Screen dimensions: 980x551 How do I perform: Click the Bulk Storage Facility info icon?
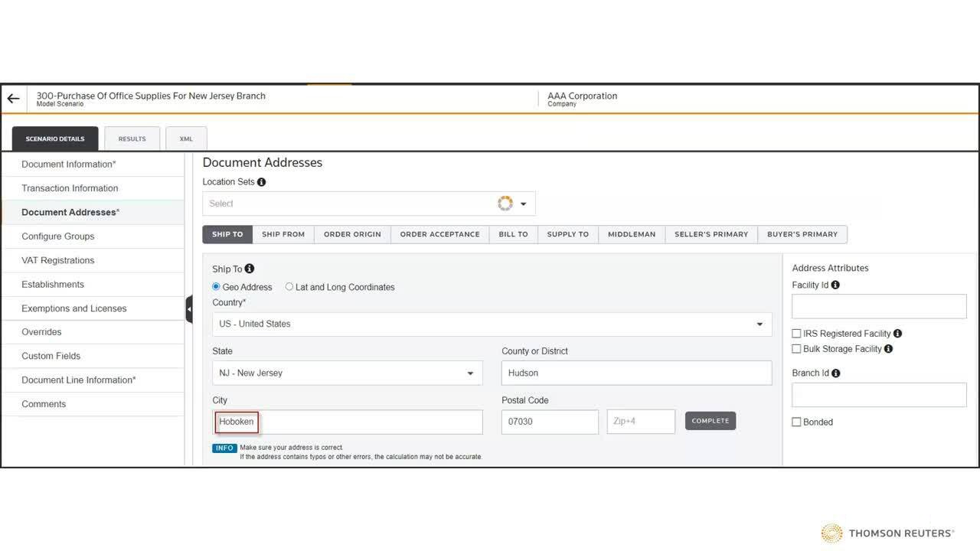tap(888, 349)
